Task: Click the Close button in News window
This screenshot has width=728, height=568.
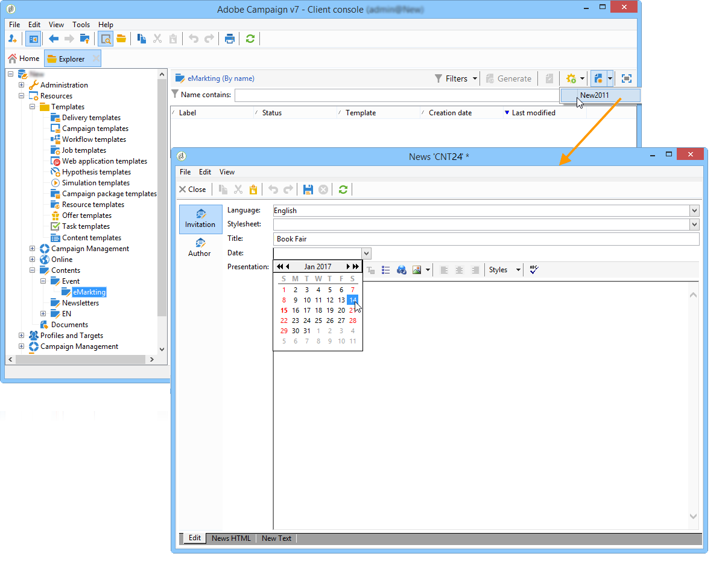Action: (x=192, y=190)
